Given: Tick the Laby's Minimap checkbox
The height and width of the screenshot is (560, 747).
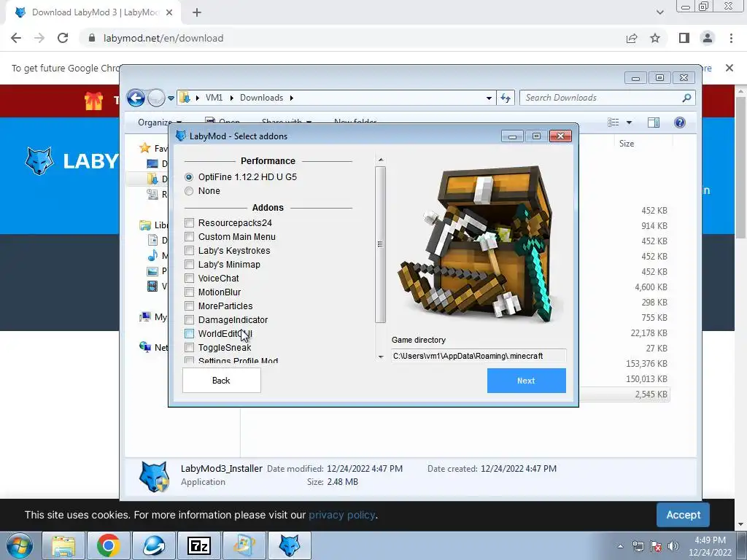Looking at the screenshot, I should (x=189, y=264).
